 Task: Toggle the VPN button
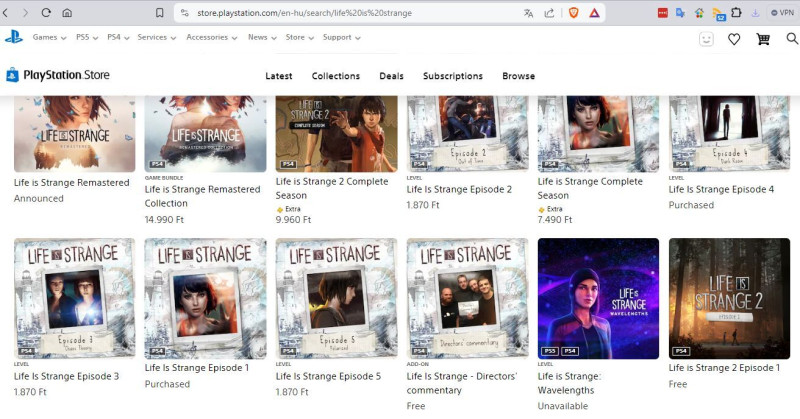coord(783,13)
